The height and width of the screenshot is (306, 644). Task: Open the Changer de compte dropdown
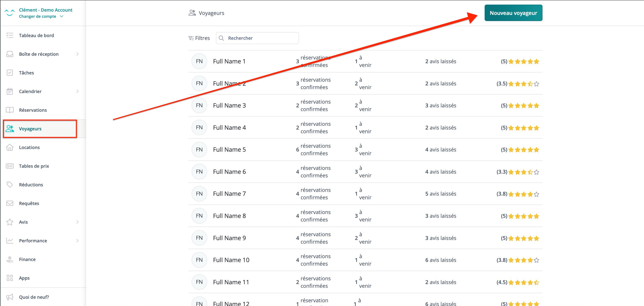pos(41,16)
